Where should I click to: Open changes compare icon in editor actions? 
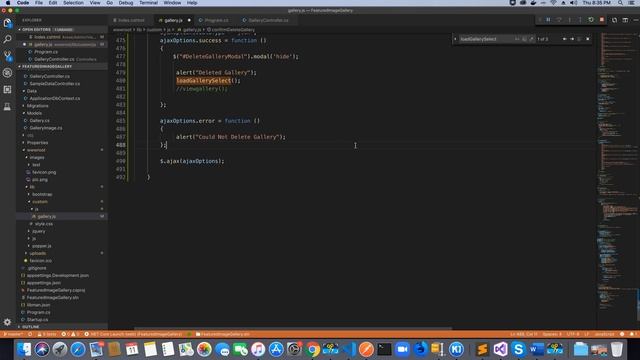point(615,20)
